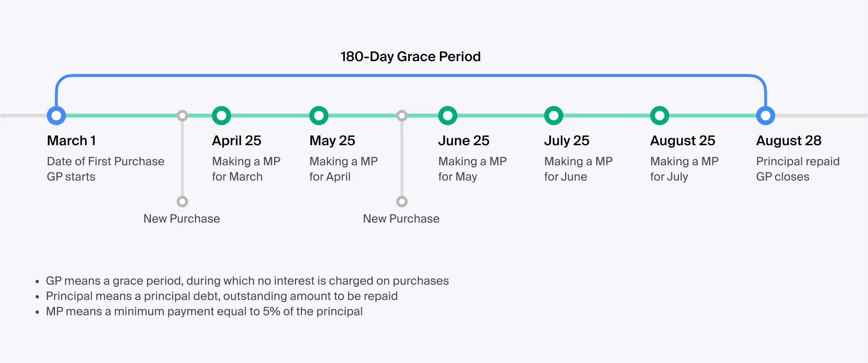This screenshot has width=868, height=363.
Task: Click the lower dot above second New Purchase label
Action: pyautogui.click(x=402, y=201)
